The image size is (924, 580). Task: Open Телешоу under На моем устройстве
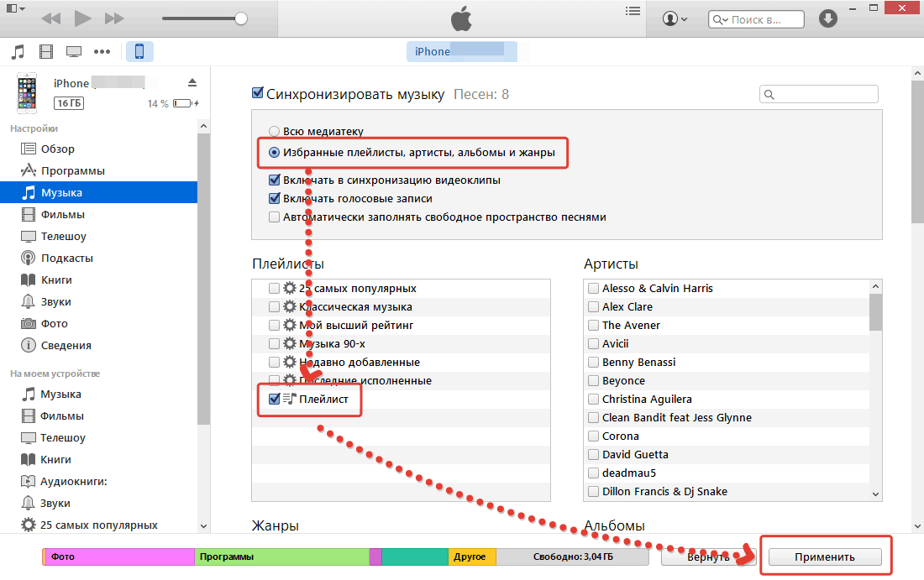click(x=62, y=437)
